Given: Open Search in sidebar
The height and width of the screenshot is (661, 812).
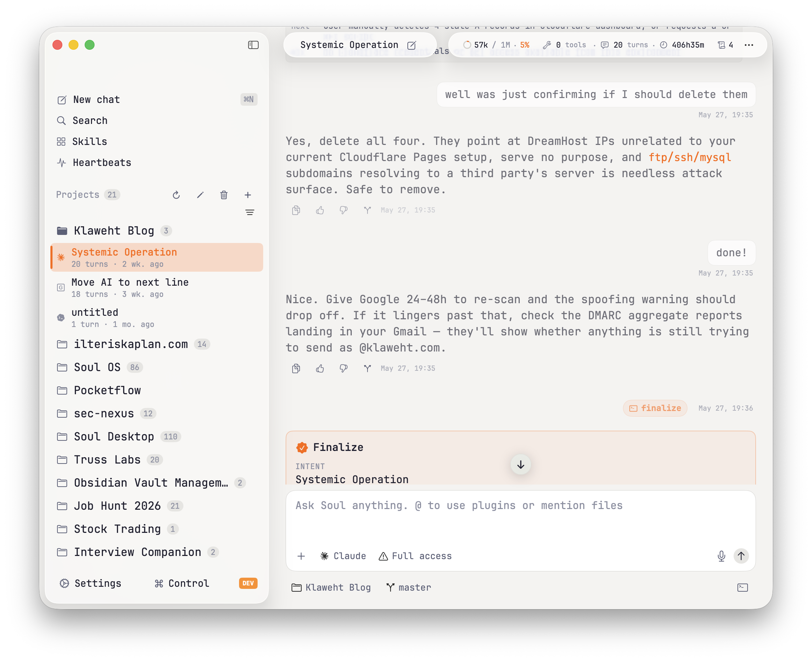Looking at the screenshot, I should click(x=157, y=121).
